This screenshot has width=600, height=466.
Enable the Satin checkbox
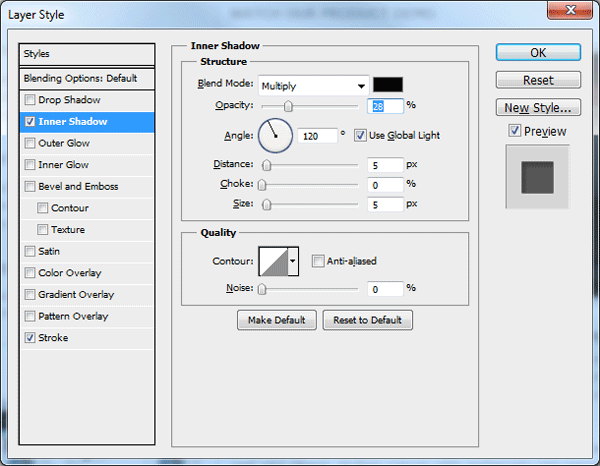29,251
